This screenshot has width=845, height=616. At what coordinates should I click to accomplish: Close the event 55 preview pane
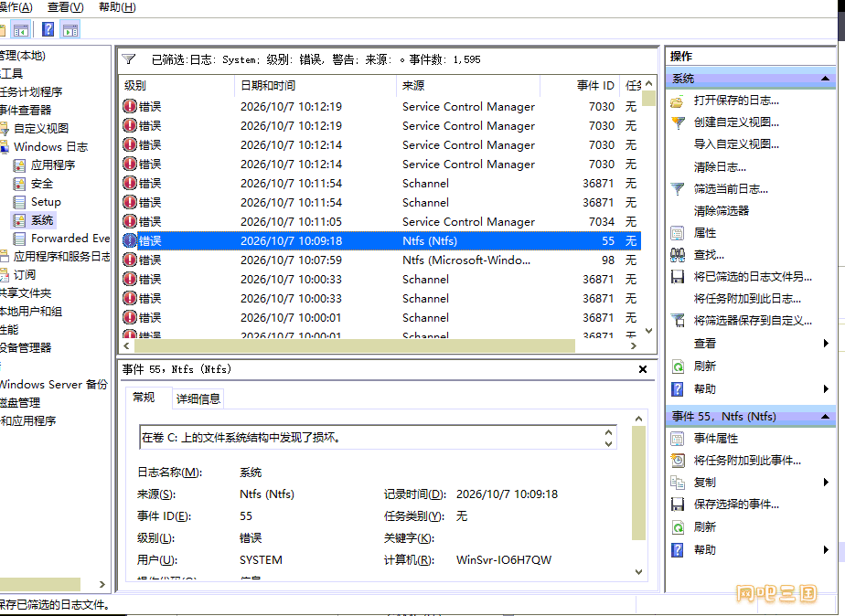tap(642, 369)
